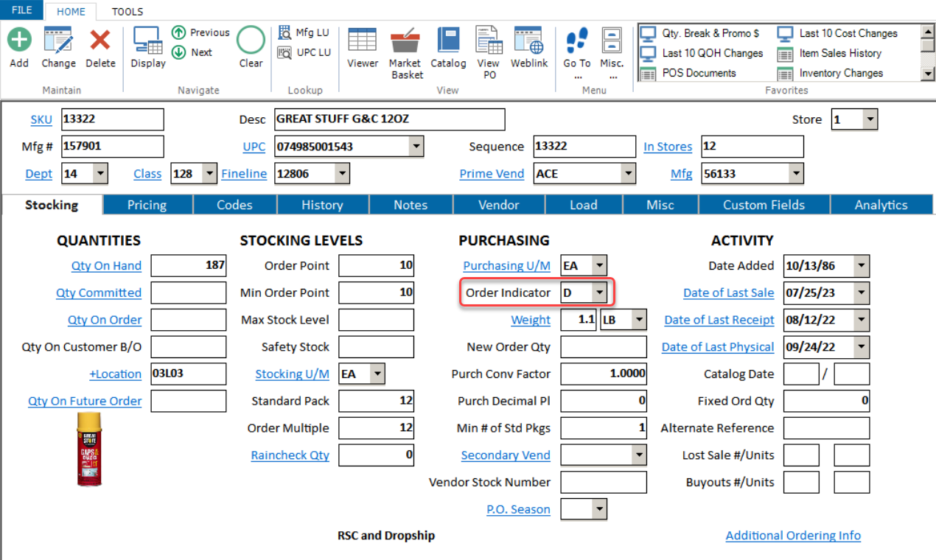Open the Viewer grid icon
The image size is (936, 560).
pyautogui.click(x=363, y=41)
